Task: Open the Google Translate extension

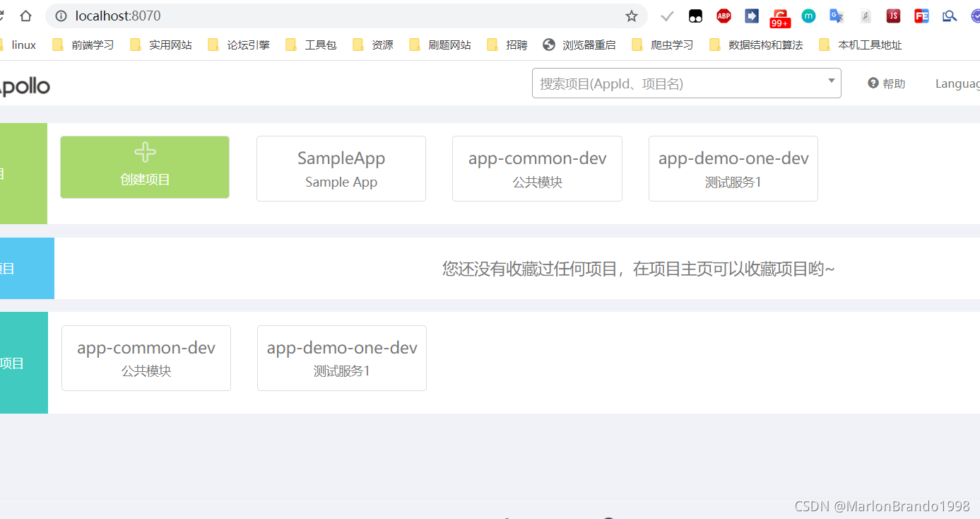Action: click(837, 16)
